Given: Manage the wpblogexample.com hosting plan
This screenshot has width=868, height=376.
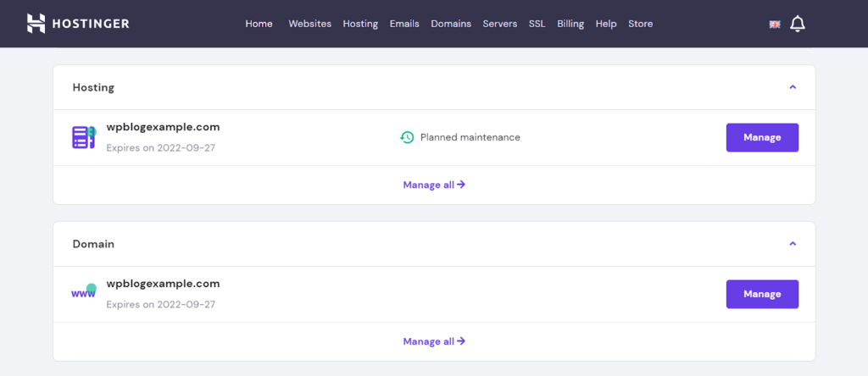Looking at the screenshot, I should [x=762, y=137].
